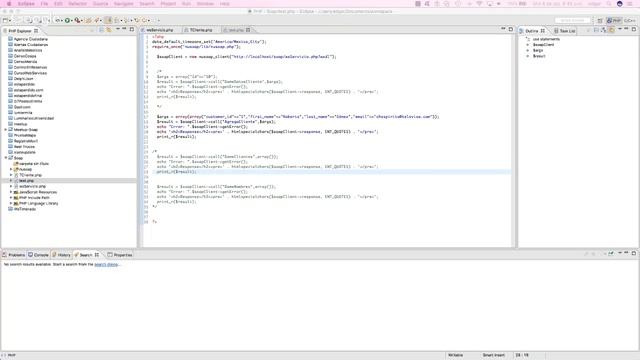Open the Outline view menu dropdown

coord(620,29)
